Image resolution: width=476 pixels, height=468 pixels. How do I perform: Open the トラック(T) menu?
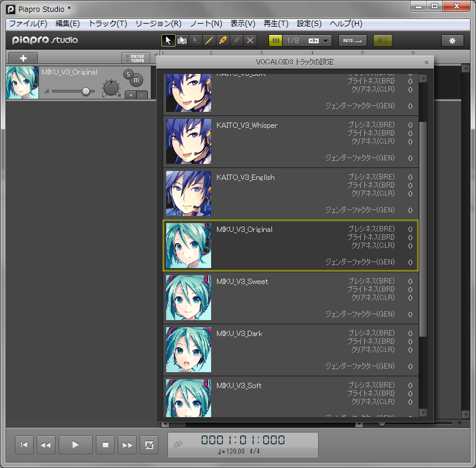point(108,24)
